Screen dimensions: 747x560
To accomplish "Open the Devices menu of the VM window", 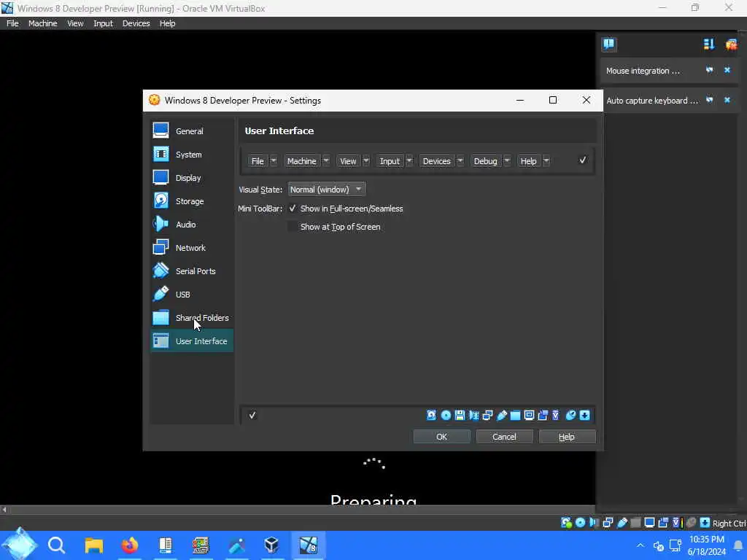I will pos(136,23).
